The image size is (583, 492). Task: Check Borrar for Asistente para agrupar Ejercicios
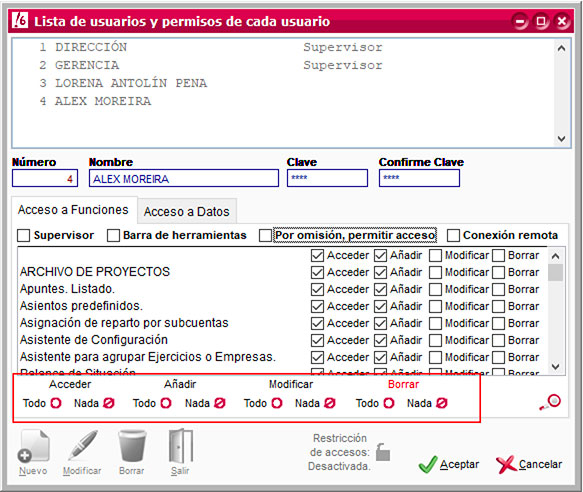498,357
